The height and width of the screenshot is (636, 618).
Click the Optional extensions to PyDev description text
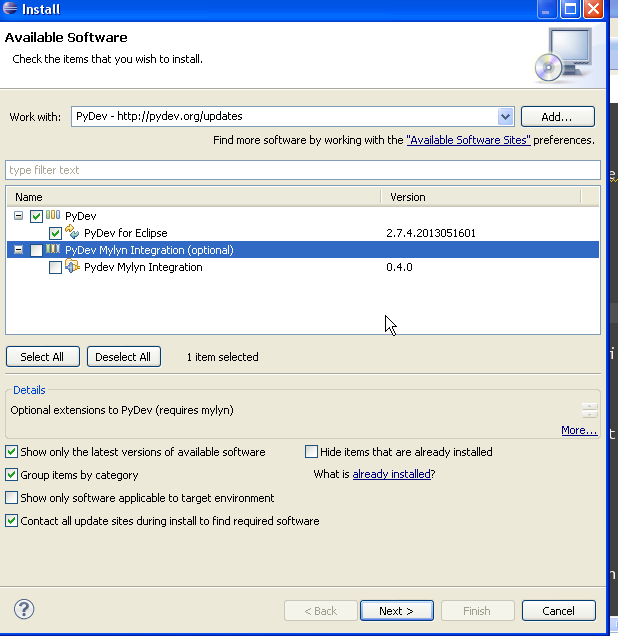point(122,410)
